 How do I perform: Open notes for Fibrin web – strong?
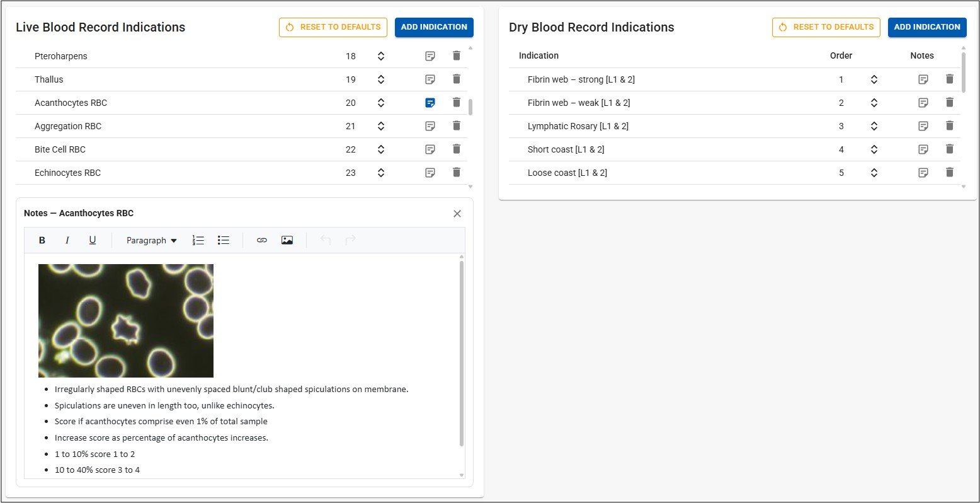pyautogui.click(x=923, y=79)
